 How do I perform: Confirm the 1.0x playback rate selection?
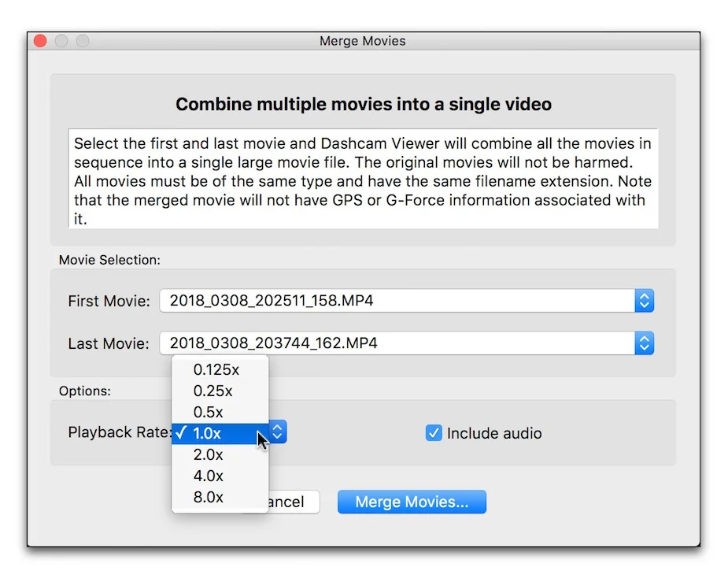coord(207,433)
